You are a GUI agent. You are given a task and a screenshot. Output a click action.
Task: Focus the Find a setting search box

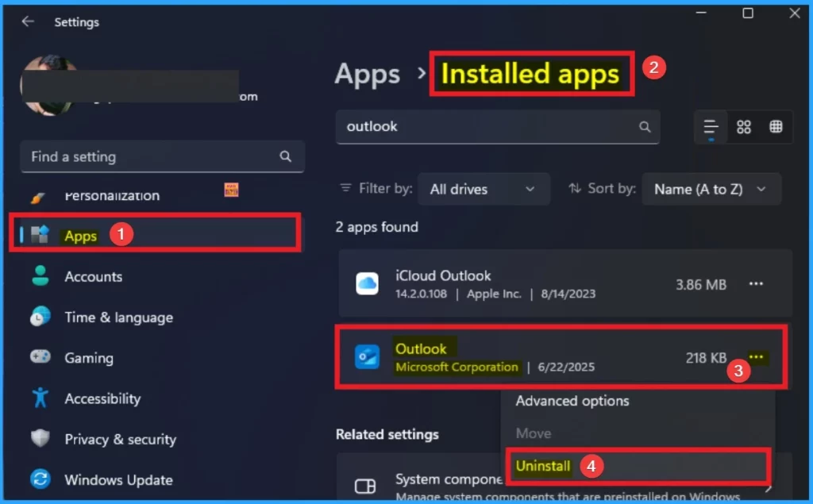162,156
